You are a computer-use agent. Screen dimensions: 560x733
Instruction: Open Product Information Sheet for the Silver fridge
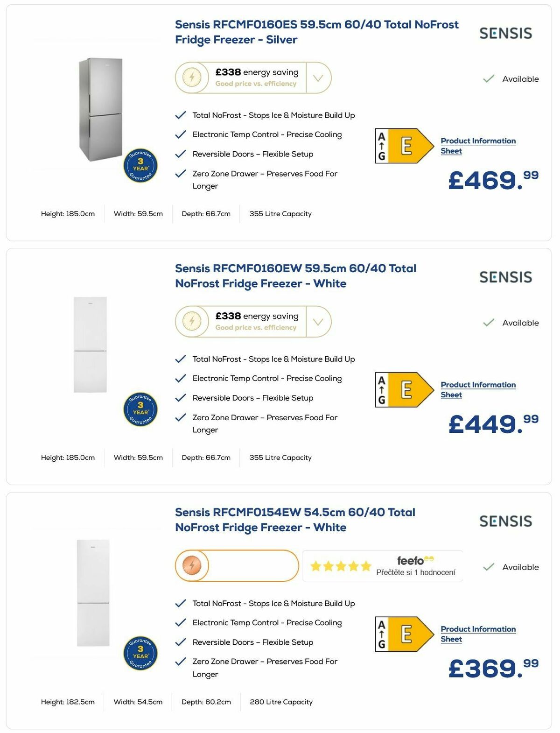point(478,146)
